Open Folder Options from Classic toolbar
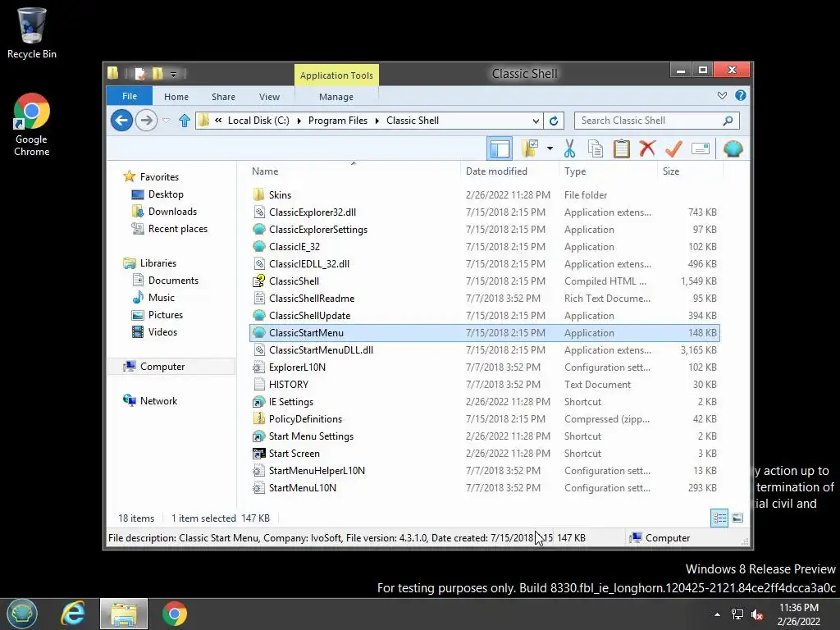Screen dimensions: 840x630 [530, 148]
